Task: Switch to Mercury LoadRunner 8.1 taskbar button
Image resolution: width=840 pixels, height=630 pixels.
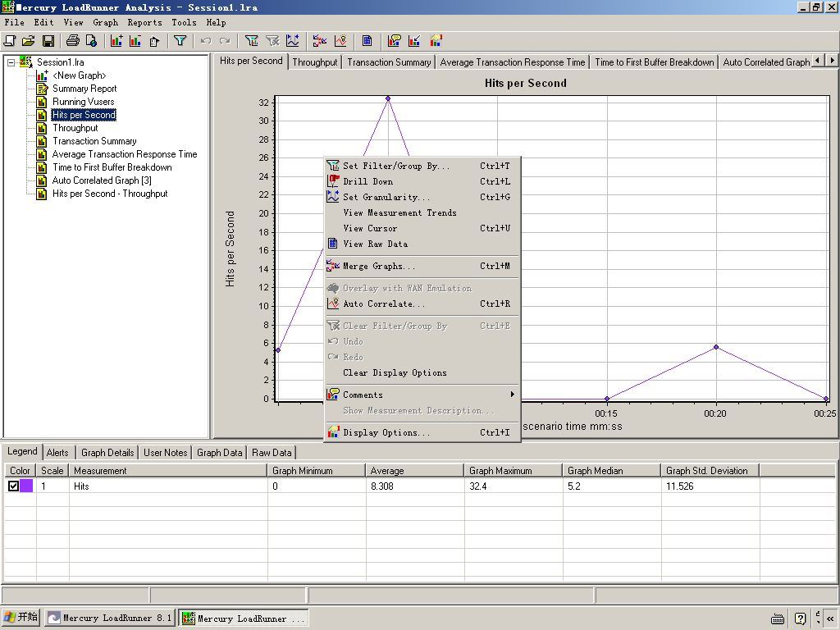Action: (x=110, y=618)
